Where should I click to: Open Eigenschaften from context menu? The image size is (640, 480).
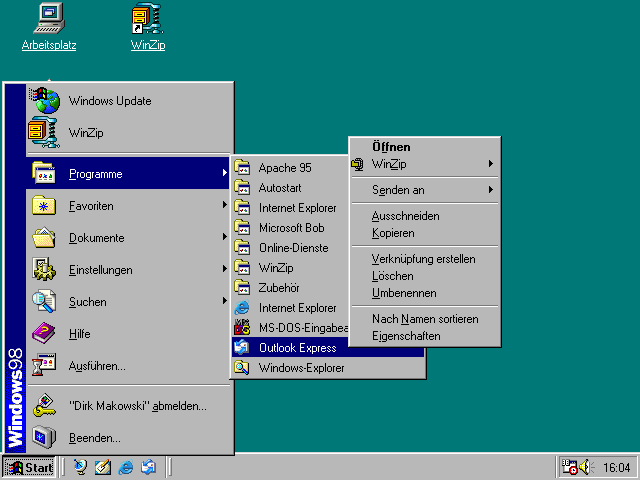424,336
